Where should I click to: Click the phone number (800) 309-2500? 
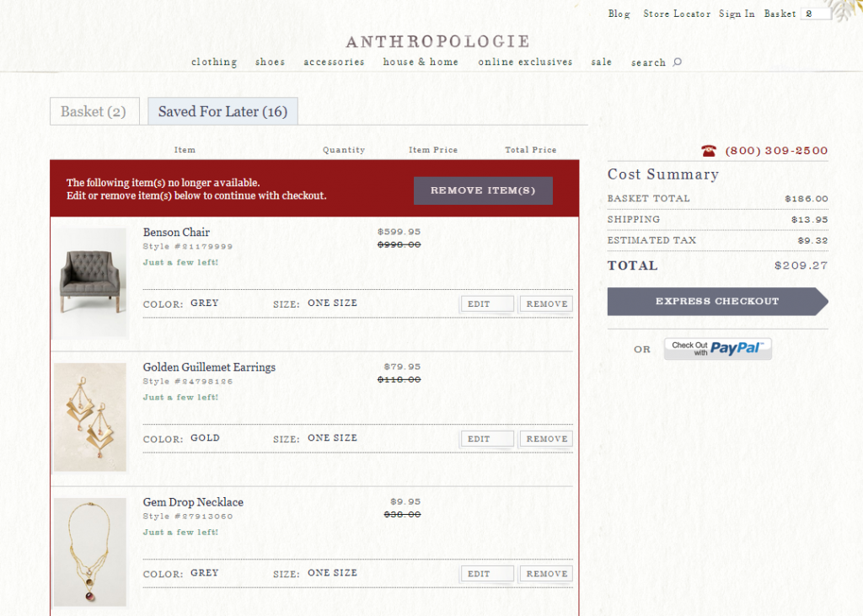[776, 150]
